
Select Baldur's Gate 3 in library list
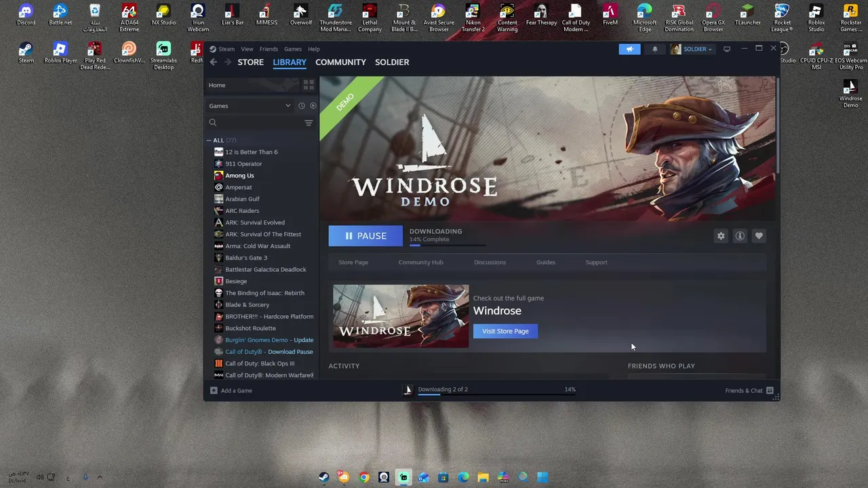point(246,258)
